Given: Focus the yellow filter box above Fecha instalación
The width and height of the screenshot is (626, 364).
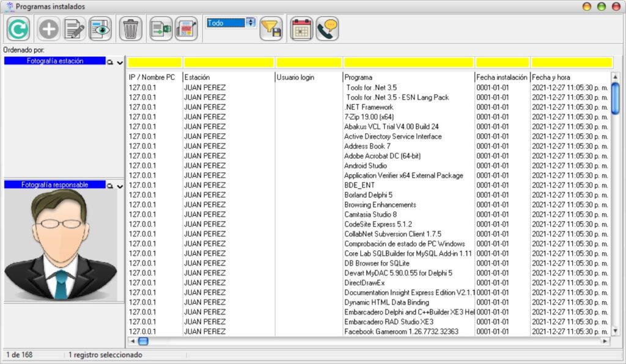Looking at the screenshot, I should click(503, 62).
